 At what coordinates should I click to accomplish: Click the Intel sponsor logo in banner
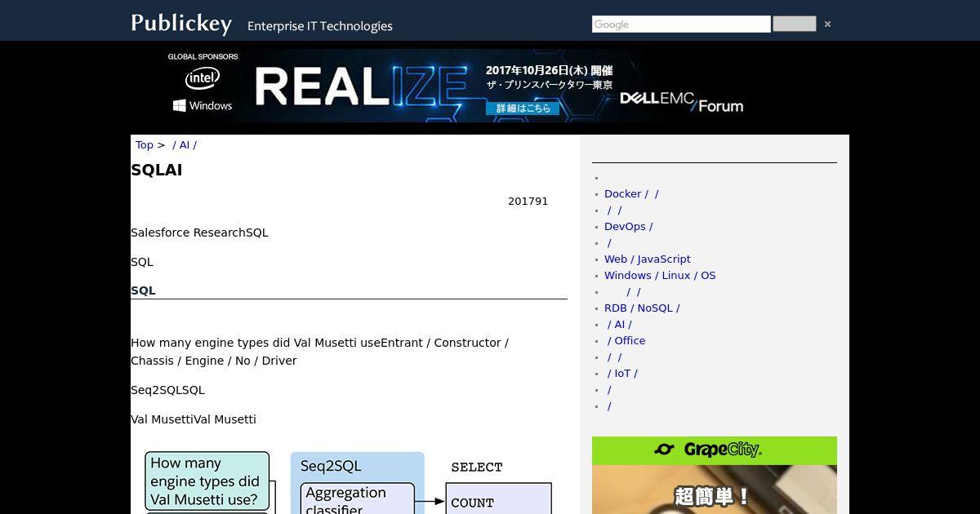(x=203, y=78)
